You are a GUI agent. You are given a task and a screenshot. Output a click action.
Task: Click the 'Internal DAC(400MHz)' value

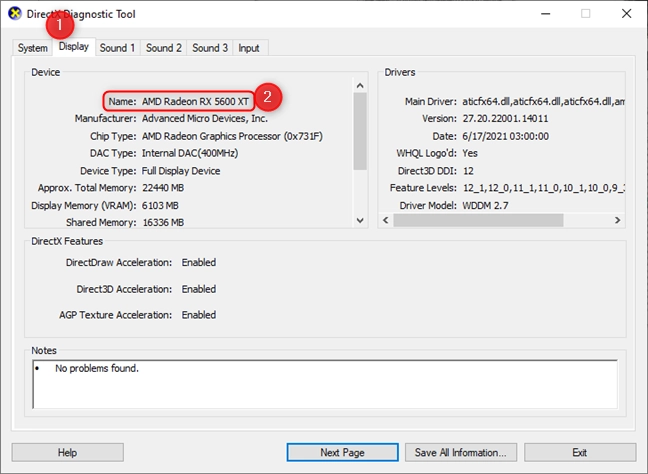[190, 153]
